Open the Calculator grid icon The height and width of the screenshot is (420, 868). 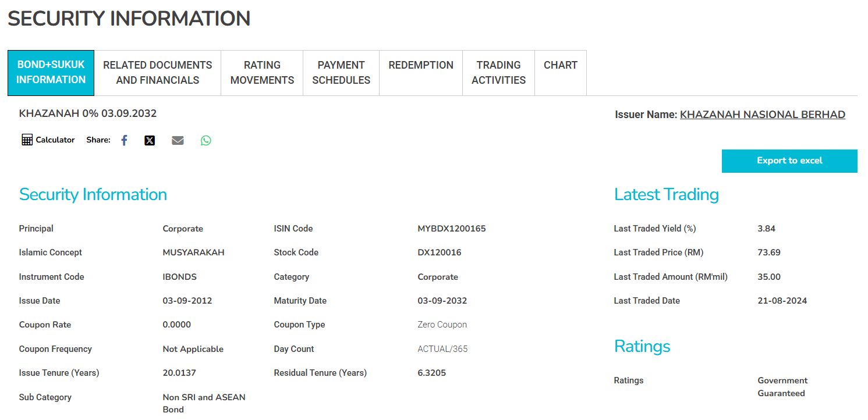27,140
